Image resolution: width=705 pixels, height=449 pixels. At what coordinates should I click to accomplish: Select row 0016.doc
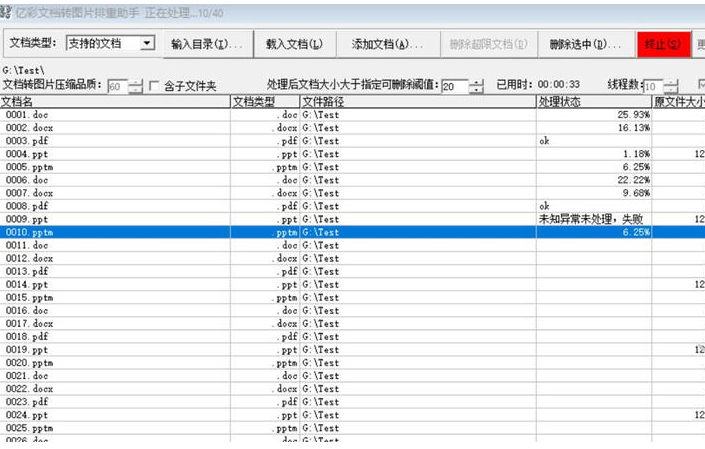[352, 311]
